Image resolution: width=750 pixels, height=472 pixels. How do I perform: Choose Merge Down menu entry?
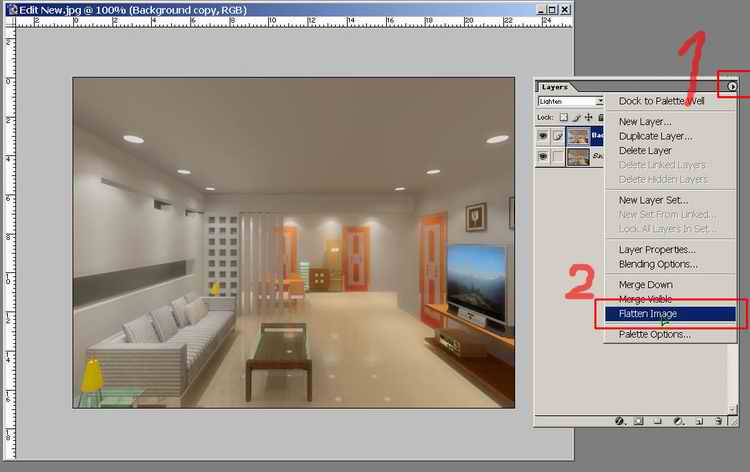(x=646, y=285)
